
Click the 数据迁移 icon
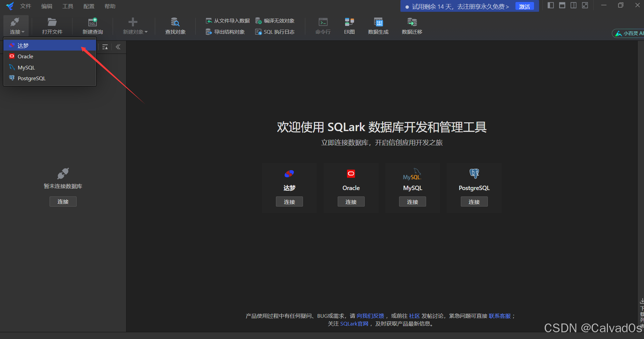(412, 22)
